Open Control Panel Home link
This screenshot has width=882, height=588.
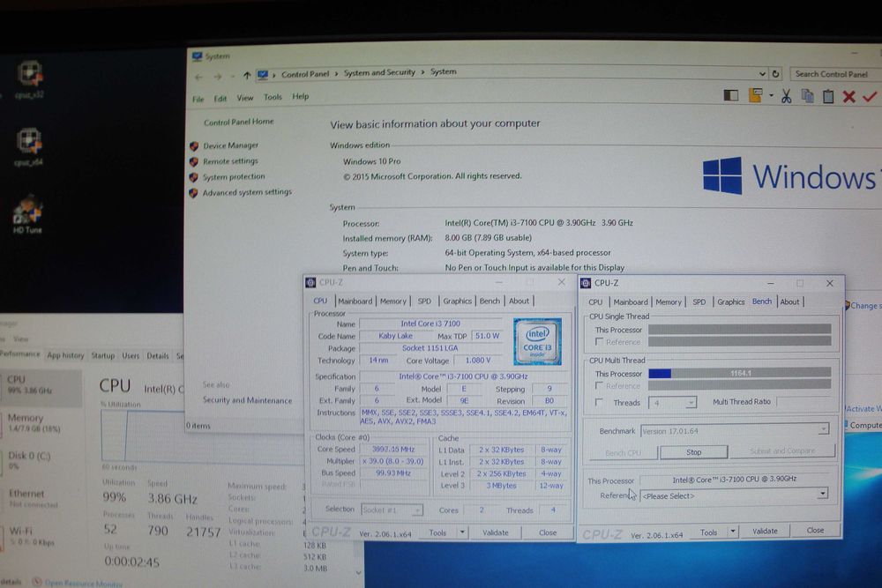click(x=238, y=122)
